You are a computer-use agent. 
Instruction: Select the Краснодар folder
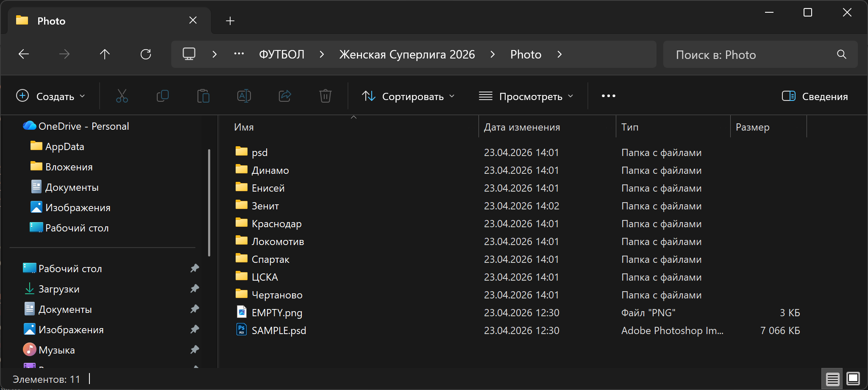pos(276,223)
